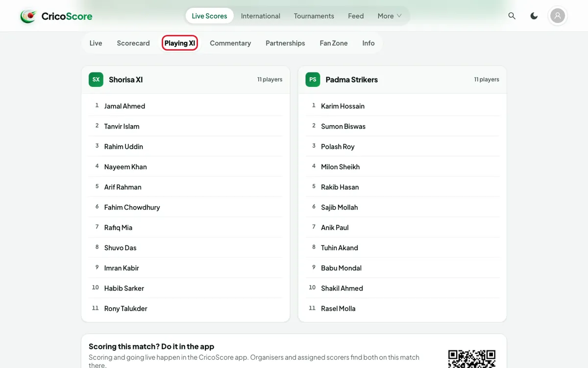Switch to the Info tab
Image resolution: width=588 pixels, height=368 pixels.
368,43
